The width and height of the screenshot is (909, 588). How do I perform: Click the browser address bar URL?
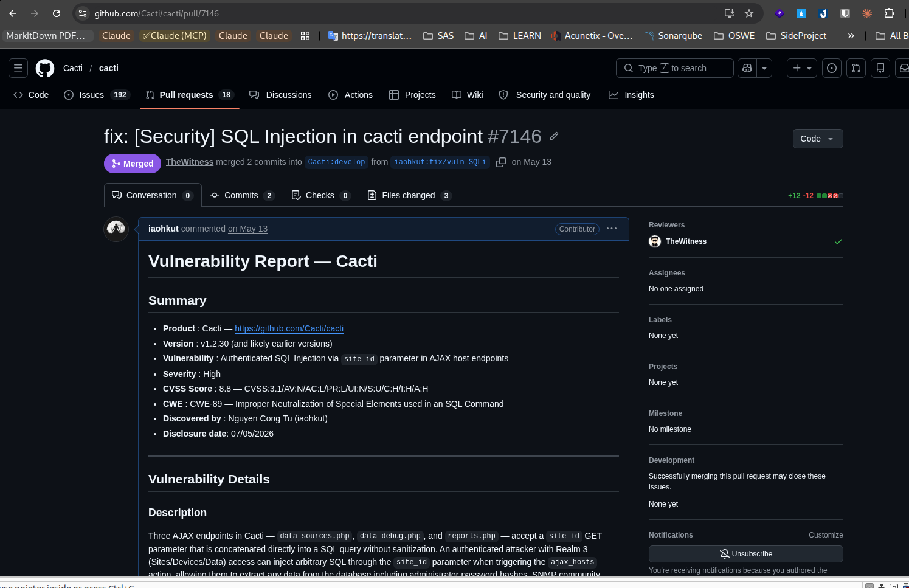[157, 13]
